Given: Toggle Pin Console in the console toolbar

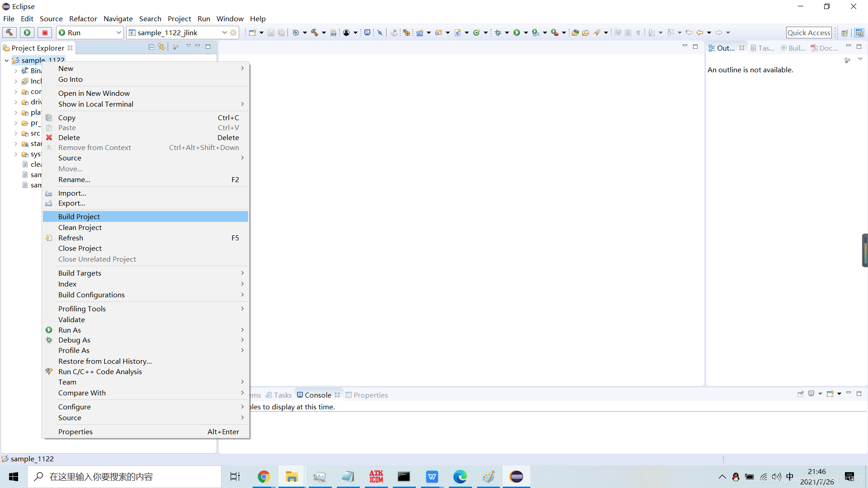Looking at the screenshot, I should click(x=800, y=394).
